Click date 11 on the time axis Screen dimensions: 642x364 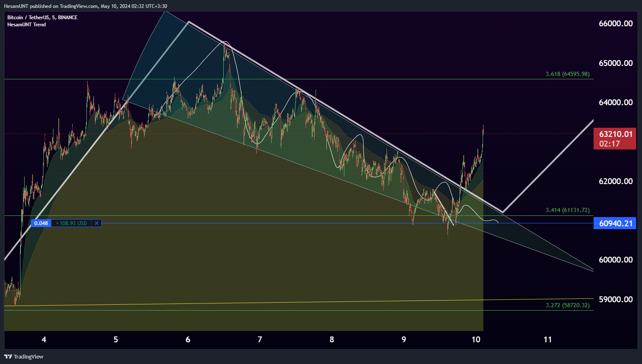pos(548,339)
